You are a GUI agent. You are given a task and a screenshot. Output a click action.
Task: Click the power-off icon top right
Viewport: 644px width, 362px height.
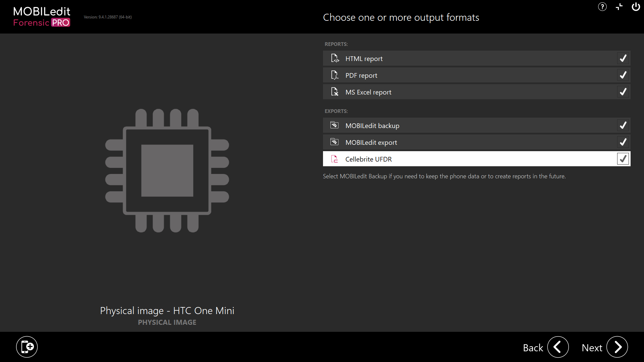click(x=636, y=7)
